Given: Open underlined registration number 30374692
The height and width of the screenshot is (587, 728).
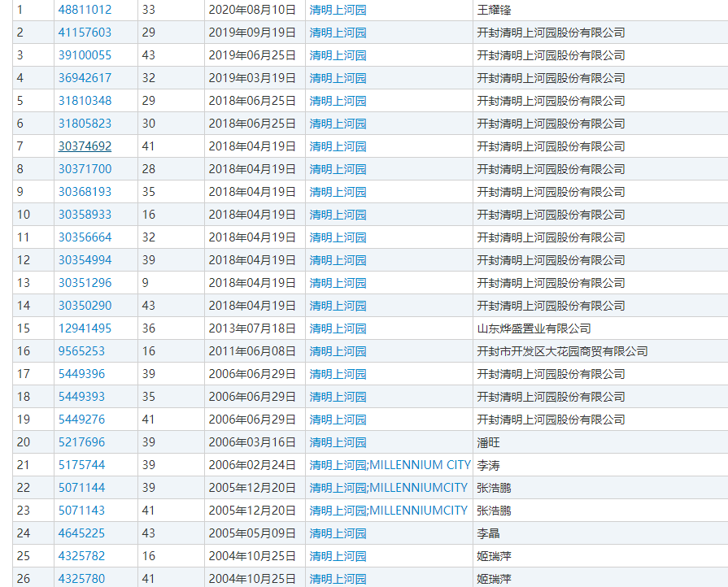Looking at the screenshot, I should 85,146.
